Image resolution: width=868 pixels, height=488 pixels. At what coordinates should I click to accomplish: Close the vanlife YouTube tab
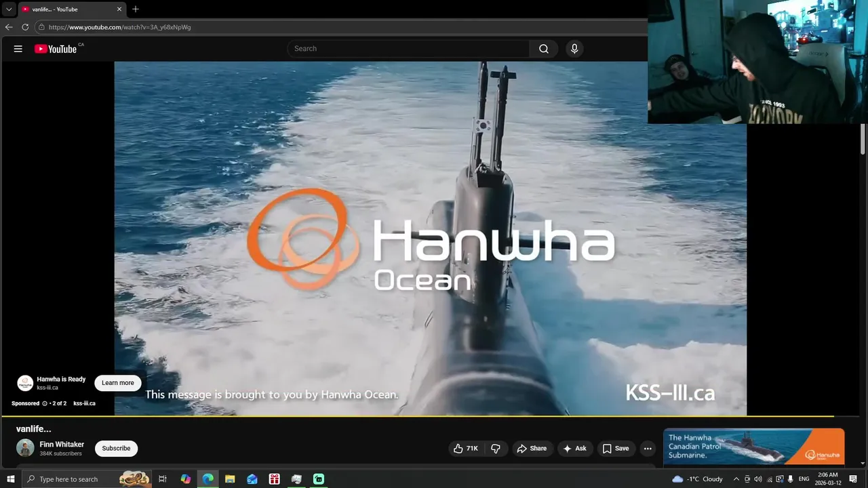pos(119,9)
